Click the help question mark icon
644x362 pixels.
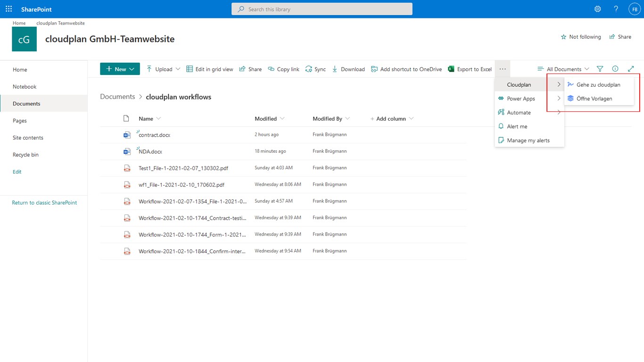616,9
